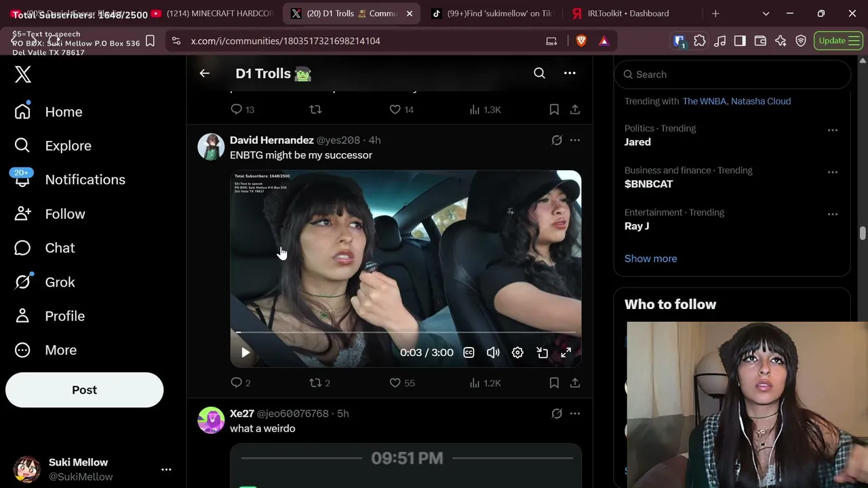
Task: Click the Show more trends link
Action: coord(650,258)
